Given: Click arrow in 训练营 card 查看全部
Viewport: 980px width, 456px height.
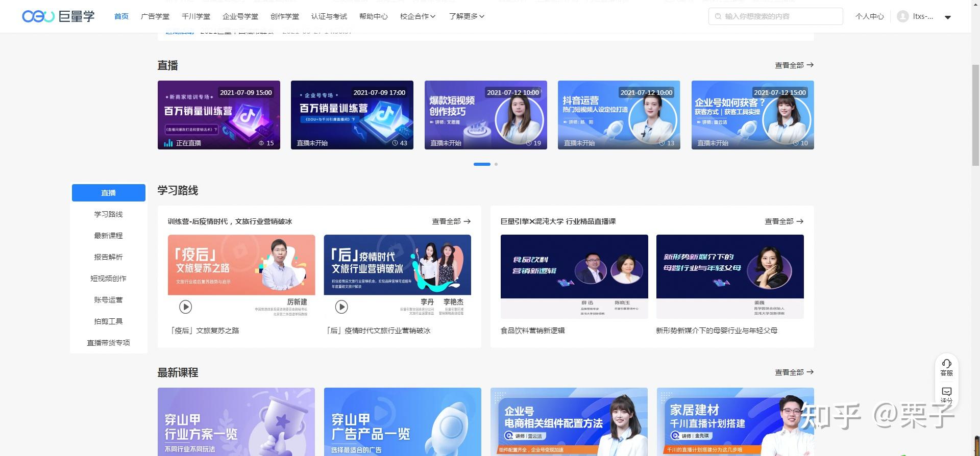Looking at the screenshot, I should 467,221.
